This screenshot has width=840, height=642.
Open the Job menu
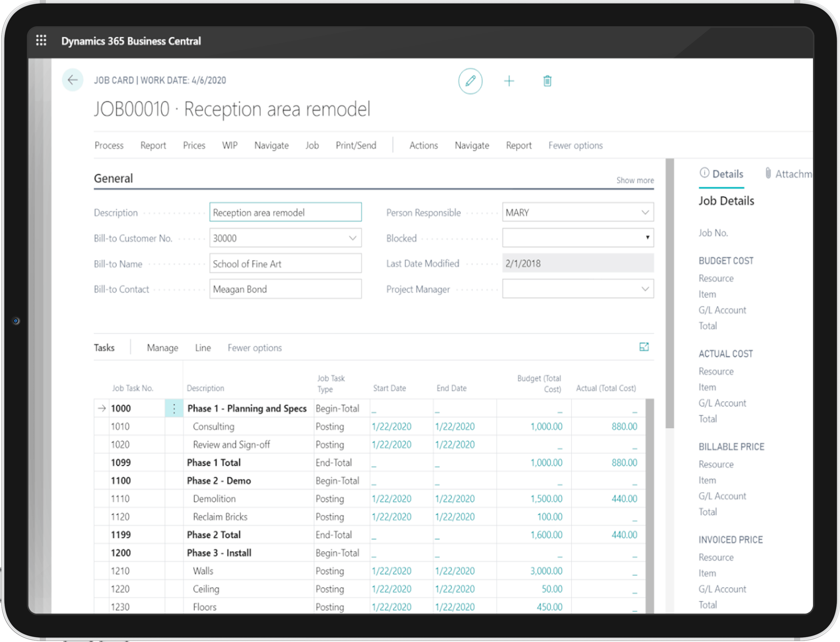point(312,146)
